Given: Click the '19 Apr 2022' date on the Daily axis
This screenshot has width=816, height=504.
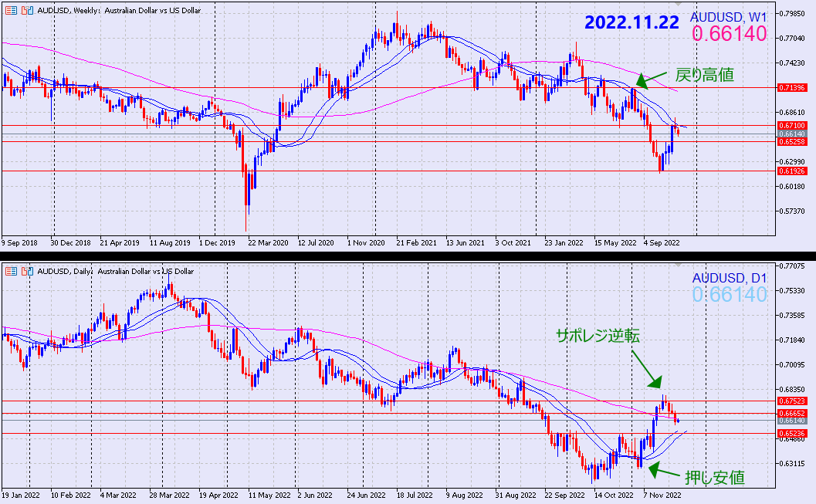Looking at the screenshot, I should [218, 496].
